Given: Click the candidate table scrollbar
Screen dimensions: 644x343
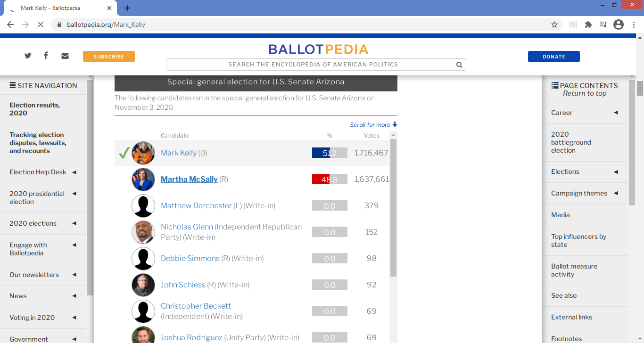Looking at the screenshot, I should coord(393,208).
